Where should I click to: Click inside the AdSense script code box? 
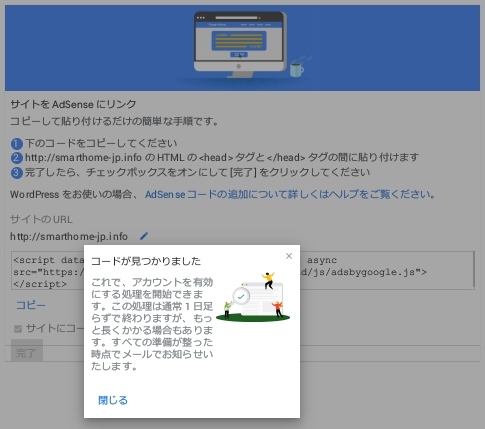click(x=243, y=270)
